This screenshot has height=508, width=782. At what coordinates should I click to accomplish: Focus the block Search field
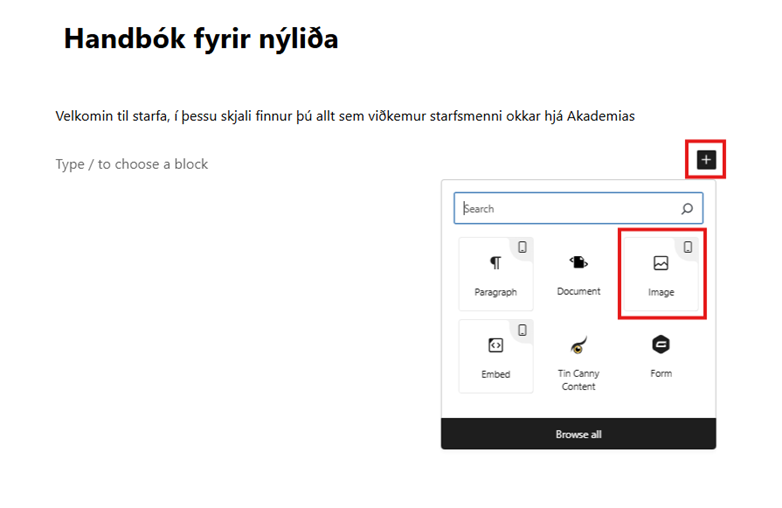(x=568, y=209)
